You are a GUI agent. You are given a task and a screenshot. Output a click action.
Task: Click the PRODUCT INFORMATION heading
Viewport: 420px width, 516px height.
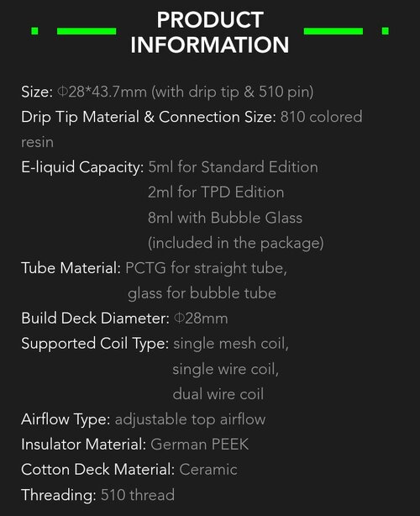click(x=210, y=32)
